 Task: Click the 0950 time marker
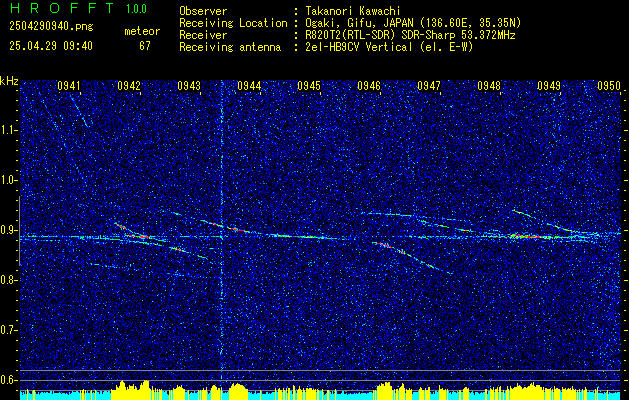click(609, 86)
